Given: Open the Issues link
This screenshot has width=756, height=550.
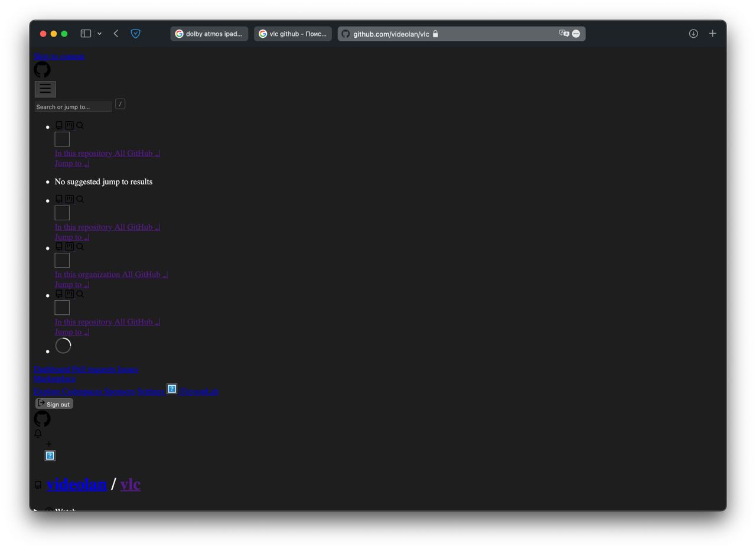Looking at the screenshot, I should point(128,369).
